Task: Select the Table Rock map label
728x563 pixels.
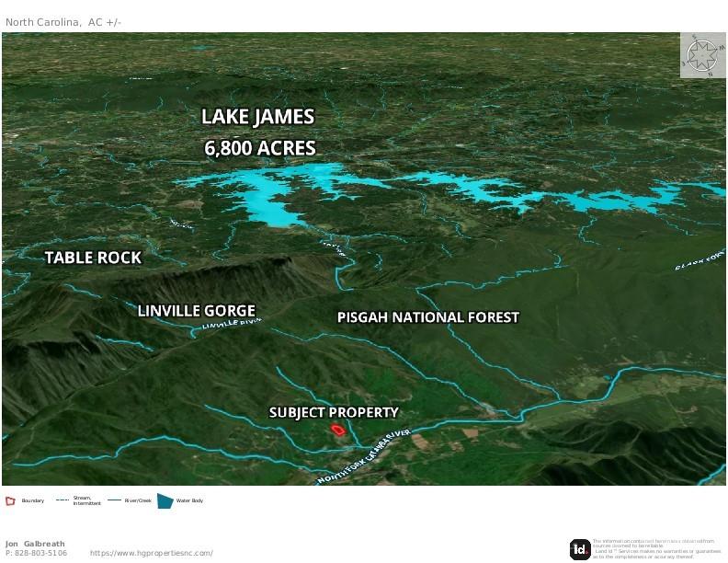Action: 93,258
